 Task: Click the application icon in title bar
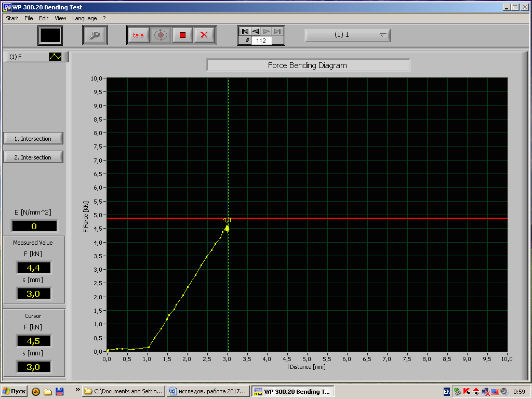(x=7, y=7)
